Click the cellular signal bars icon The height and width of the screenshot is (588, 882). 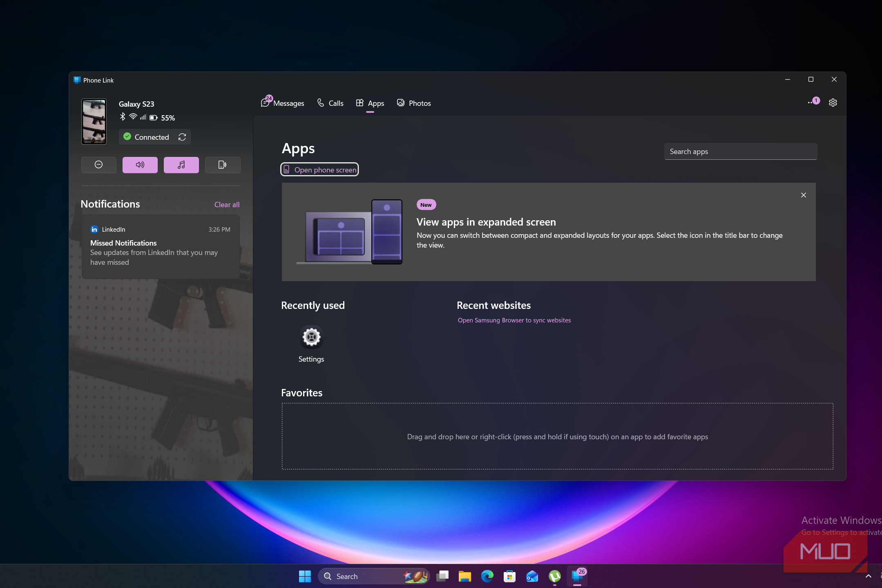pos(143,117)
